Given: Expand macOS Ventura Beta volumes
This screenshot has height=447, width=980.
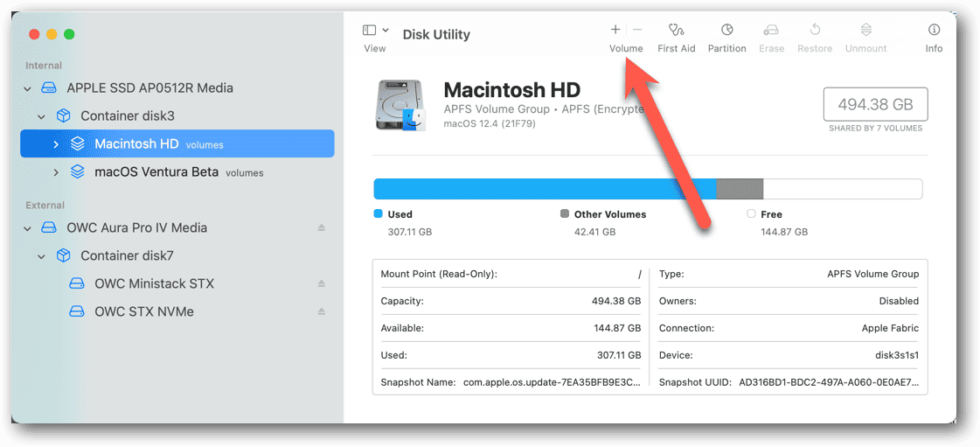Looking at the screenshot, I should coord(56,172).
